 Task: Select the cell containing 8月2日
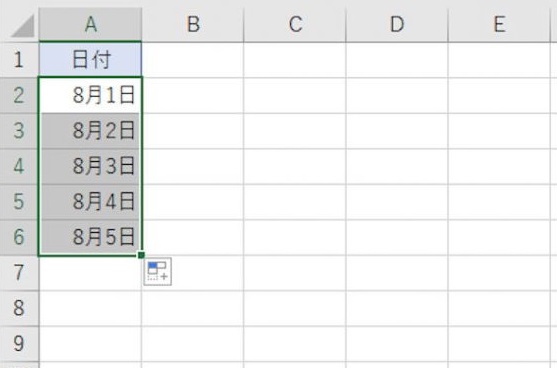tap(90, 131)
